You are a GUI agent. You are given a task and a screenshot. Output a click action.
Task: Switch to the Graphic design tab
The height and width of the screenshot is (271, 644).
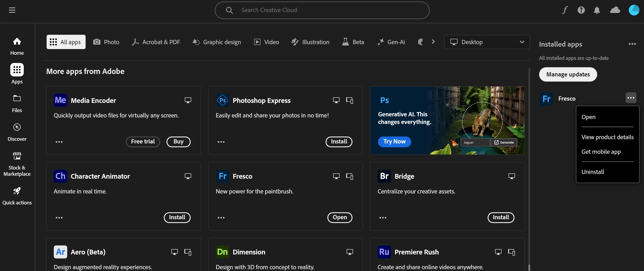coord(216,42)
